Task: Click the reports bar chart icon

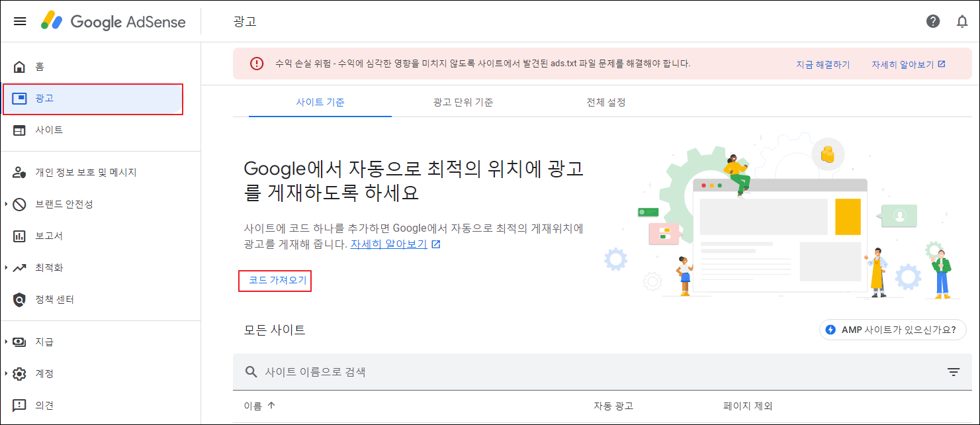Action: click(20, 236)
